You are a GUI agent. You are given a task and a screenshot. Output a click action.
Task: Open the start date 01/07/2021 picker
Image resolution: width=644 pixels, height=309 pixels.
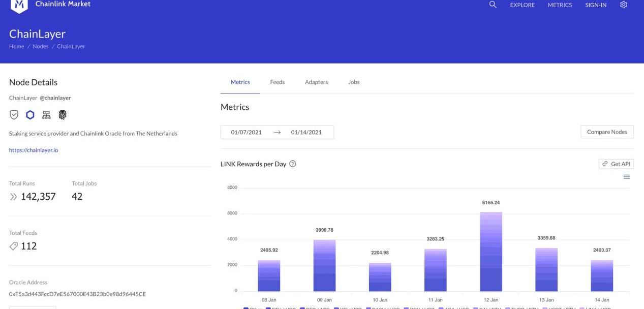(247, 132)
